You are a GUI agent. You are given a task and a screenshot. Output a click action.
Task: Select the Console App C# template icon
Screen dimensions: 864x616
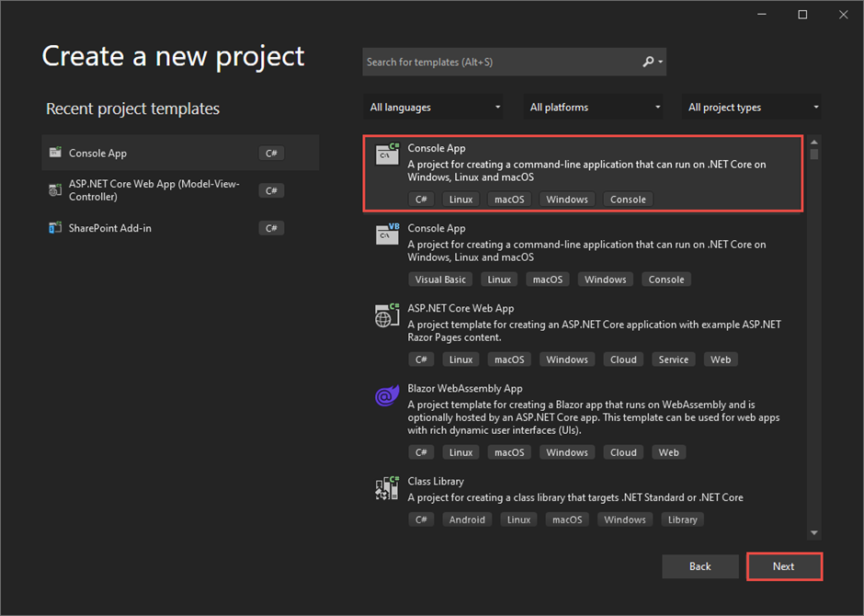(386, 154)
